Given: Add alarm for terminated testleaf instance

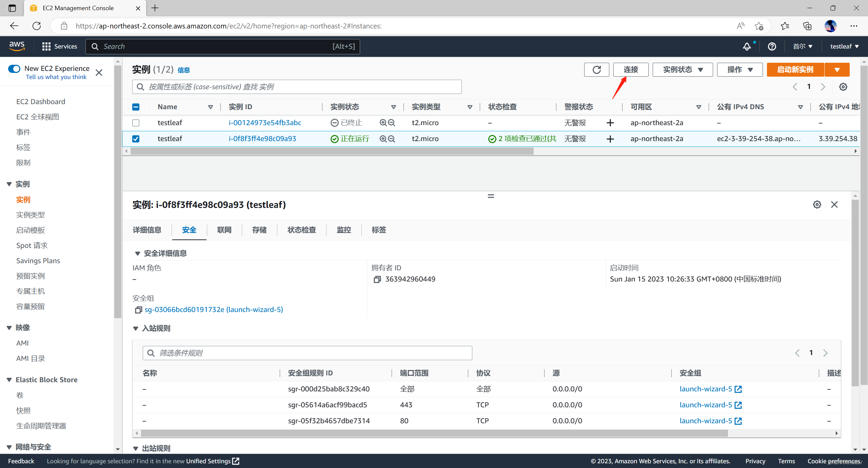Looking at the screenshot, I should pyautogui.click(x=610, y=123).
